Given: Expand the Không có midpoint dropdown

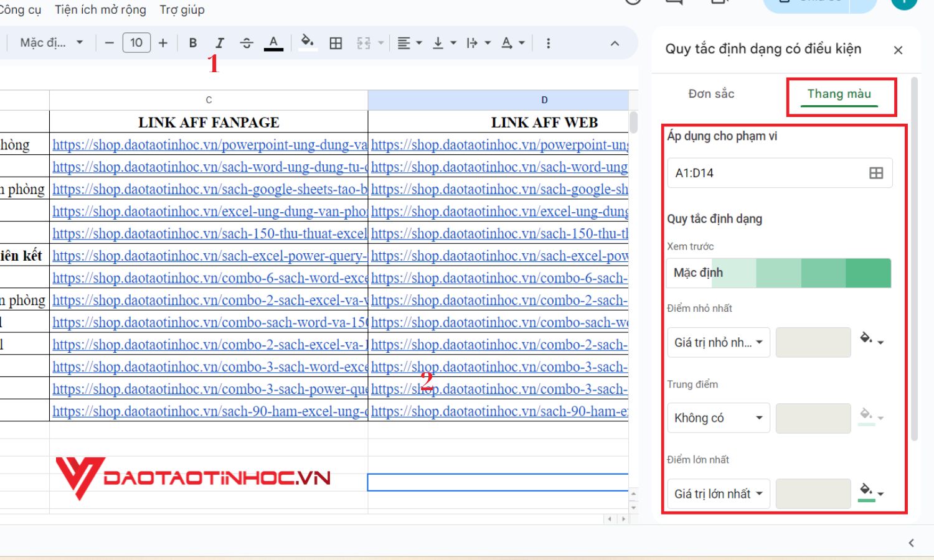Looking at the screenshot, I should [718, 418].
